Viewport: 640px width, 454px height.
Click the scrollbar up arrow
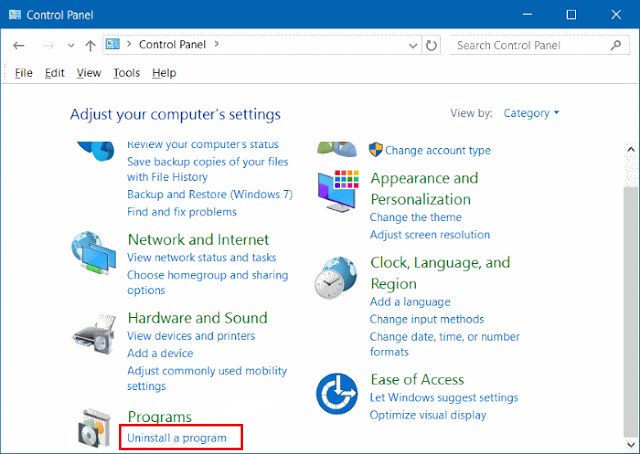point(631,149)
